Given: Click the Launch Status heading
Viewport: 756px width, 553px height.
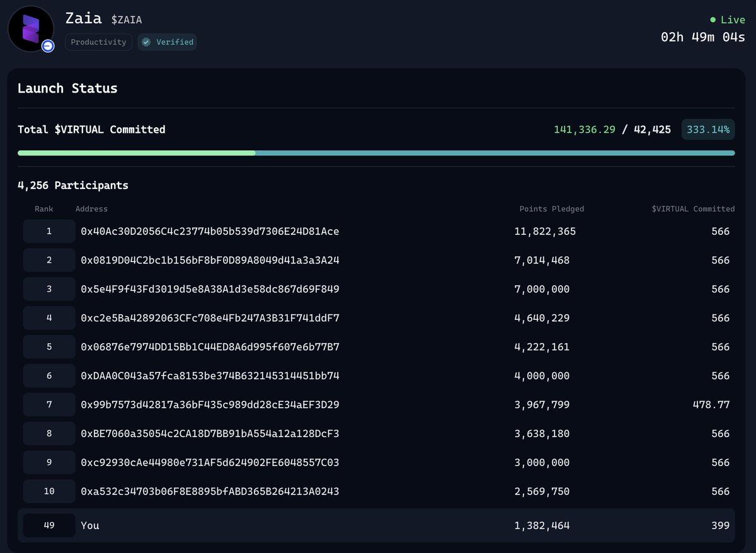Looking at the screenshot, I should tap(67, 88).
